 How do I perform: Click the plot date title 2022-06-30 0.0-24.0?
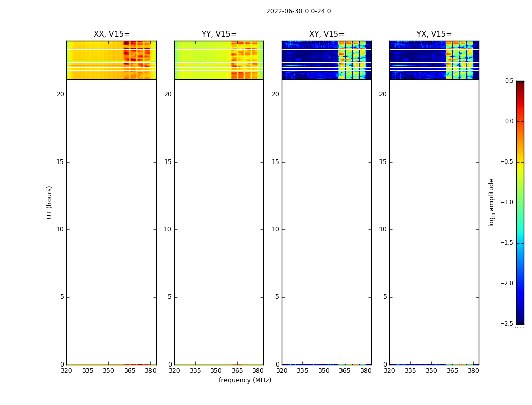click(298, 11)
